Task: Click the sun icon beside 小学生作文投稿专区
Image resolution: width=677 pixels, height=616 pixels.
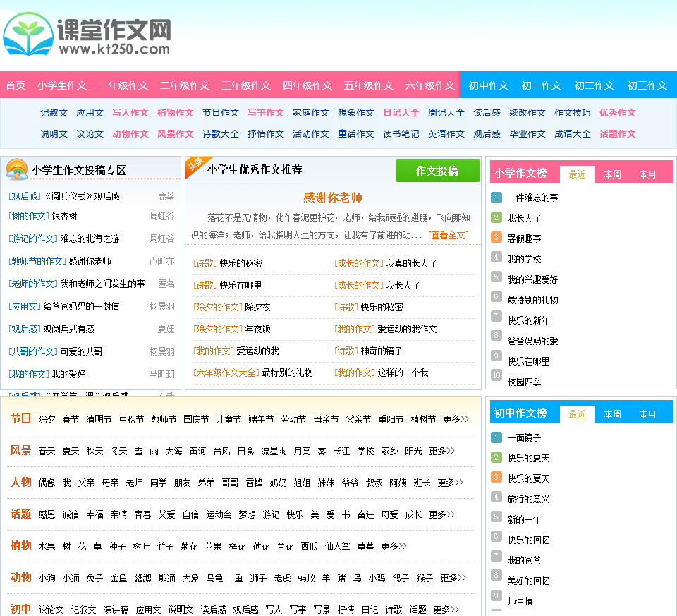Action: coord(17,169)
